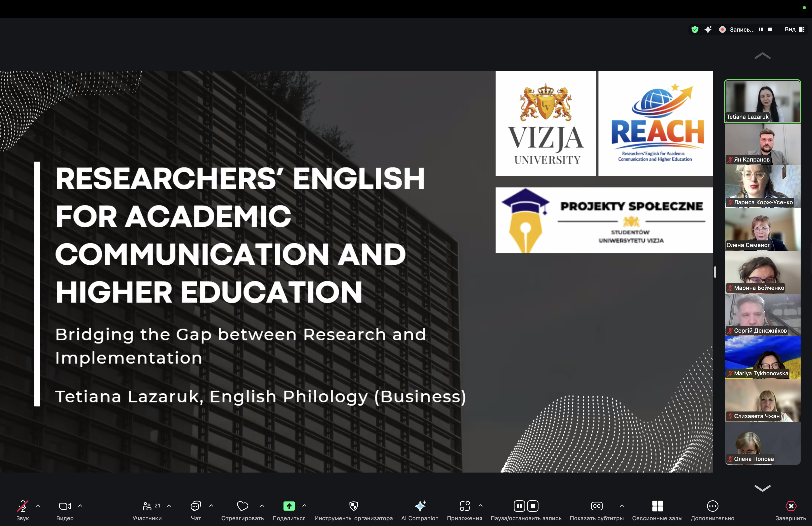This screenshot has height=526, width=812.
Task: Unmute microphone with Звук button
Action: tap(23, 506)
